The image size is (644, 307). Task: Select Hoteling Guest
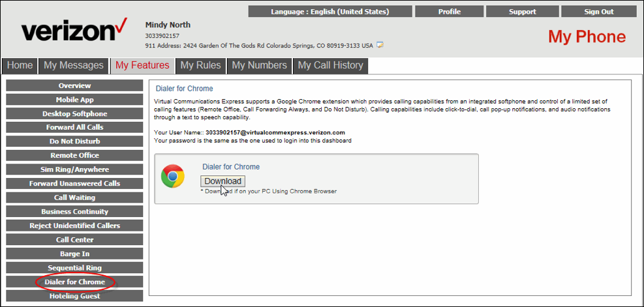74,296
